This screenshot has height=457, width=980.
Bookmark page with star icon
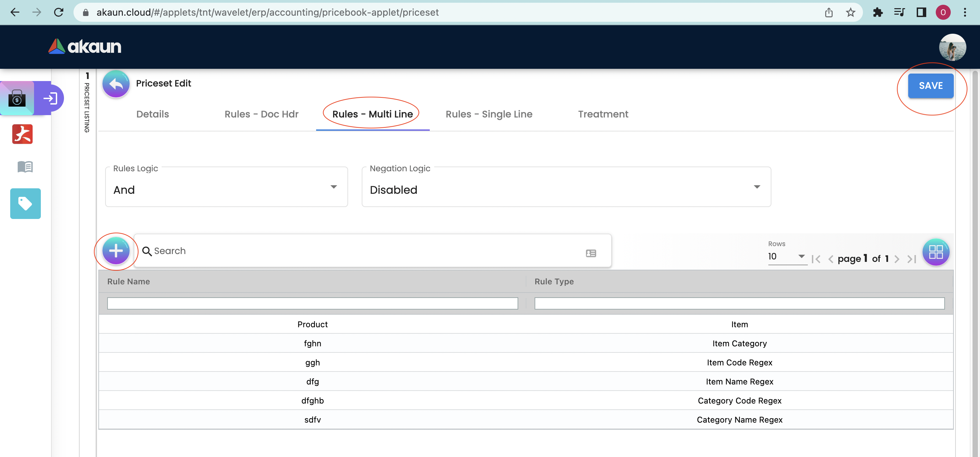coord(850,13)
